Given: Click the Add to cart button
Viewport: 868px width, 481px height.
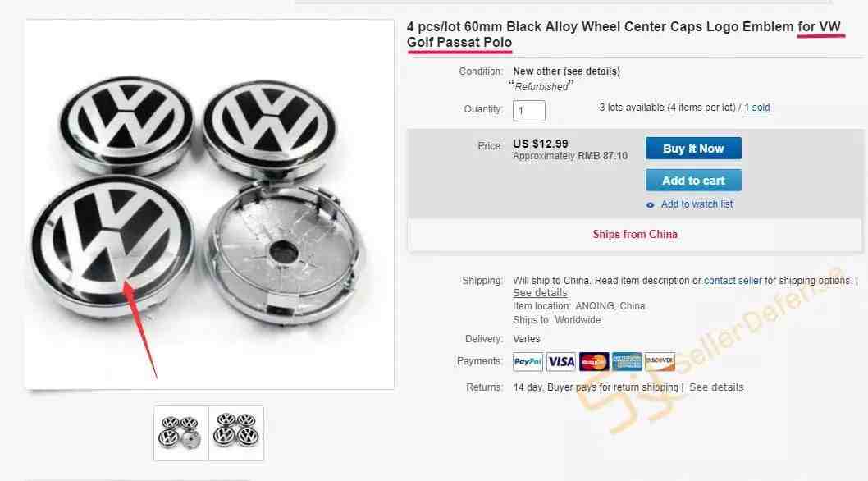Looking at the screenshot, I should [693, 181].
